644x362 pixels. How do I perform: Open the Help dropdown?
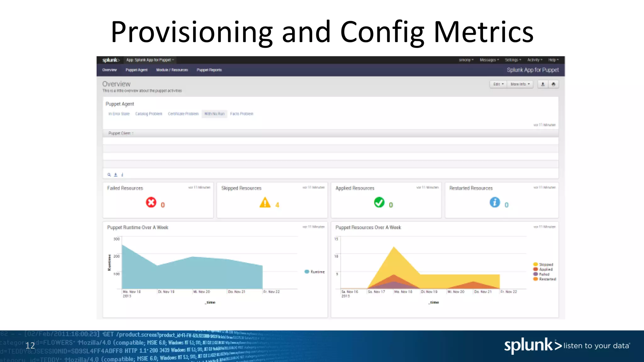pyautogui.click(x=553, y=60)
